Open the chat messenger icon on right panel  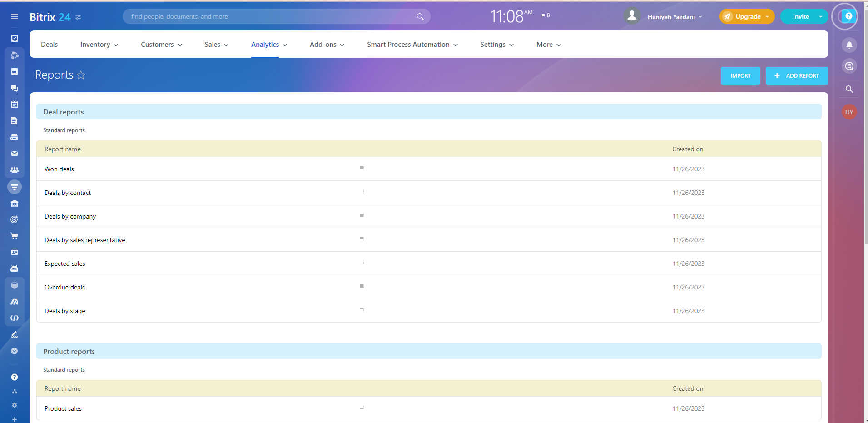[849, 66]
